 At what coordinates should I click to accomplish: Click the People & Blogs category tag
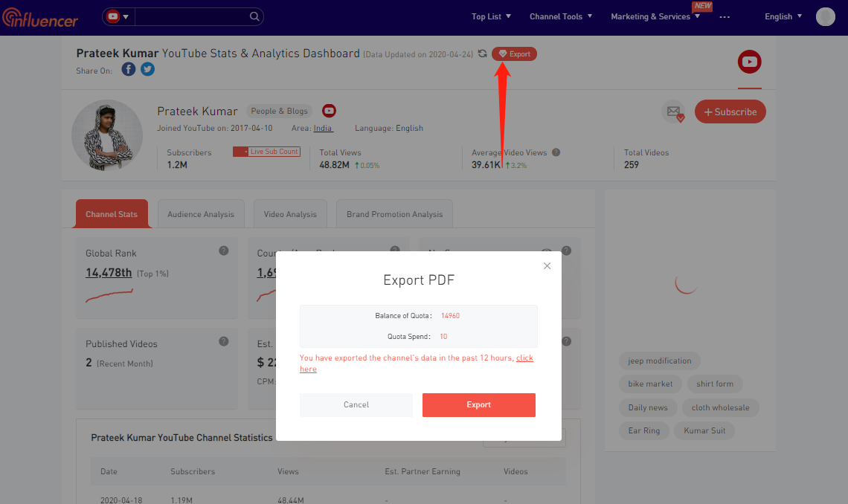(x=279, y=111)
